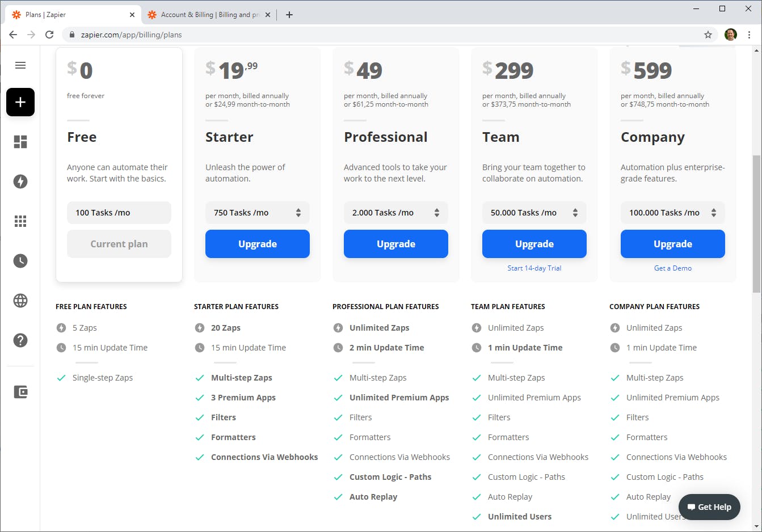Switch to the Plans | Zapier tab
Viewport: 762px width, 532px height.
click(x=73, y=15)
